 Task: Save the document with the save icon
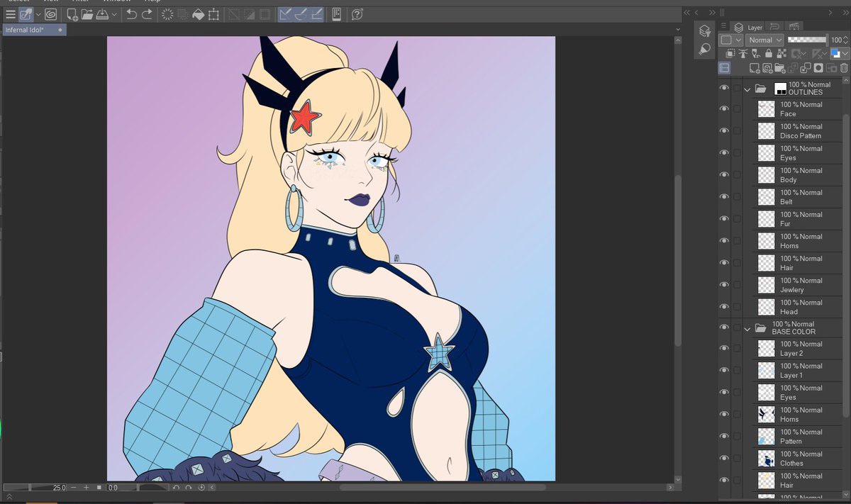coord(102,14)
